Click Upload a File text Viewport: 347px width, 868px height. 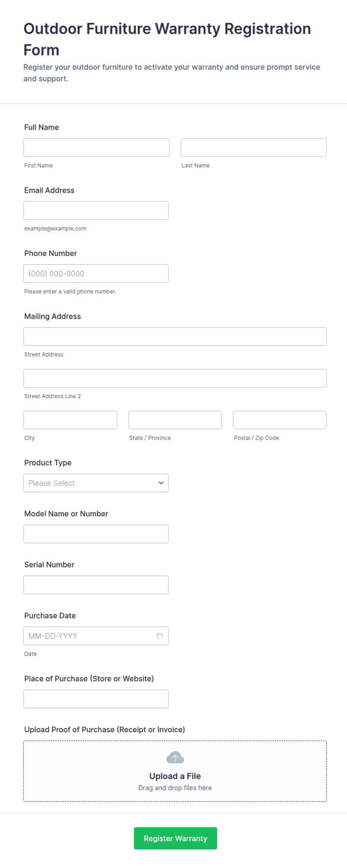click(175, 776)
